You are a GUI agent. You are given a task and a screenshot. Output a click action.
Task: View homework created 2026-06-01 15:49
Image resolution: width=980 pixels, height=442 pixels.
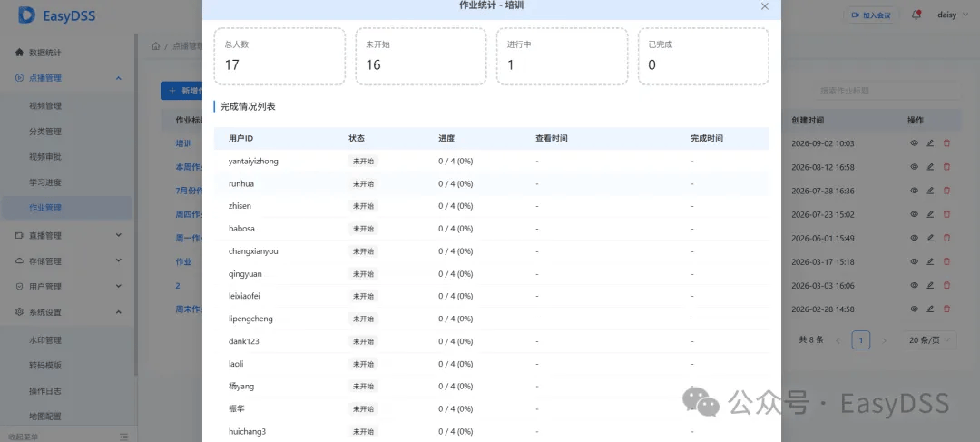point(914,238)
